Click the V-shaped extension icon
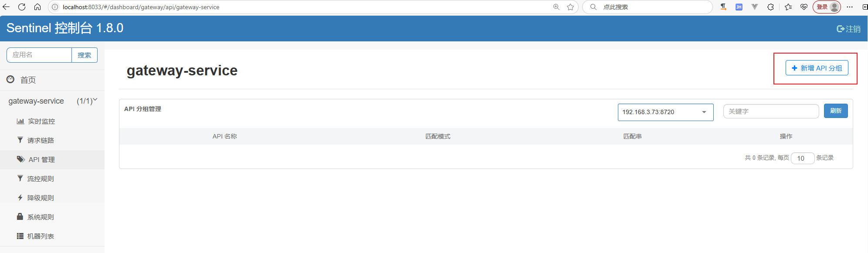Screen dimensions: 868x253 pyautogui.click(x=755, y=7)
